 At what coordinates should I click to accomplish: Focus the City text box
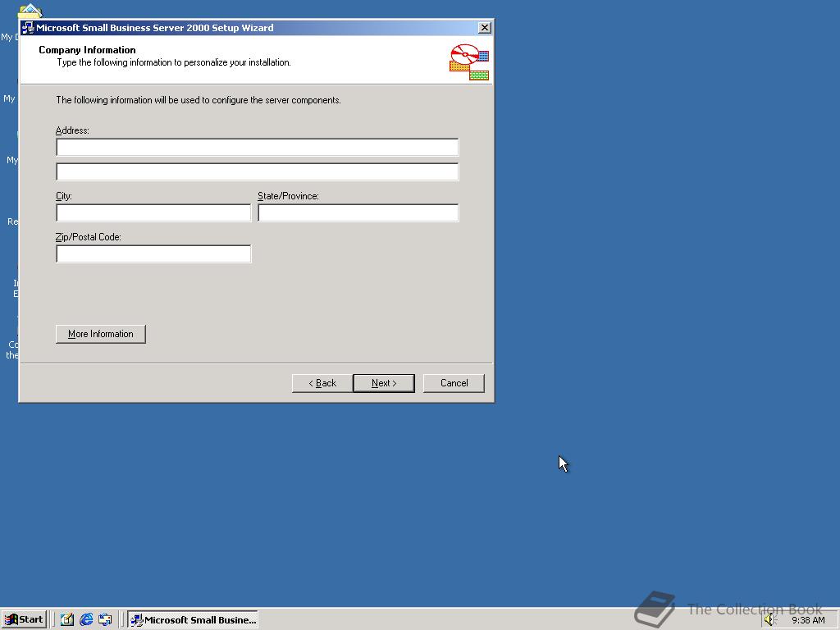click(x=153, y=212)
